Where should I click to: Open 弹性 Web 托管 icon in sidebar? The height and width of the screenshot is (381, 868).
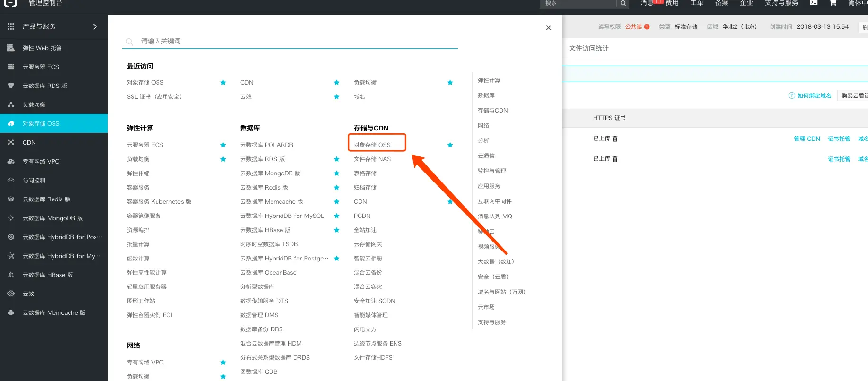tap(11, 48)
